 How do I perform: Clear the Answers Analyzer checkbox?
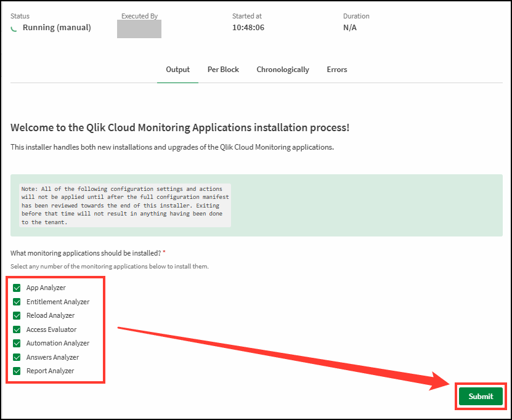pos(17,357)
